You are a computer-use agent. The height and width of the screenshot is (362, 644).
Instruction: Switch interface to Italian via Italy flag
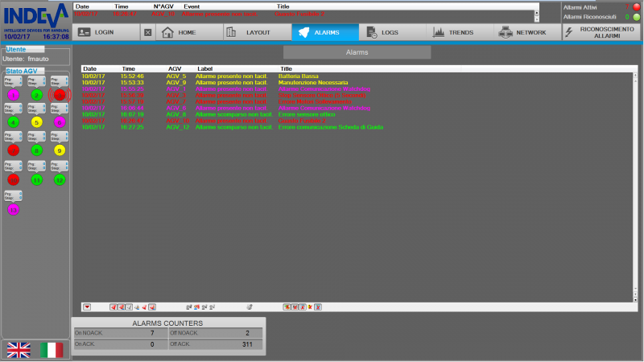click(52, 350)
